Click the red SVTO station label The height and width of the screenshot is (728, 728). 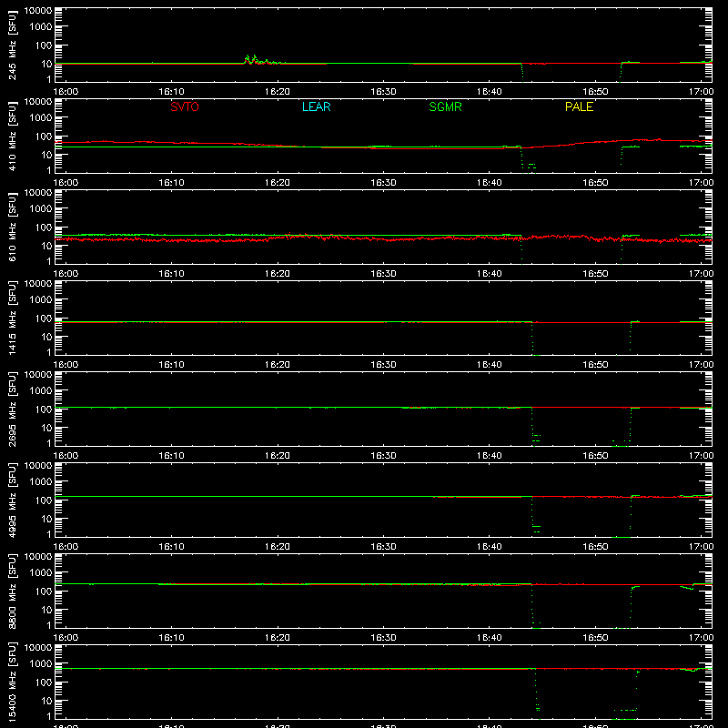(x=185, y=106)
